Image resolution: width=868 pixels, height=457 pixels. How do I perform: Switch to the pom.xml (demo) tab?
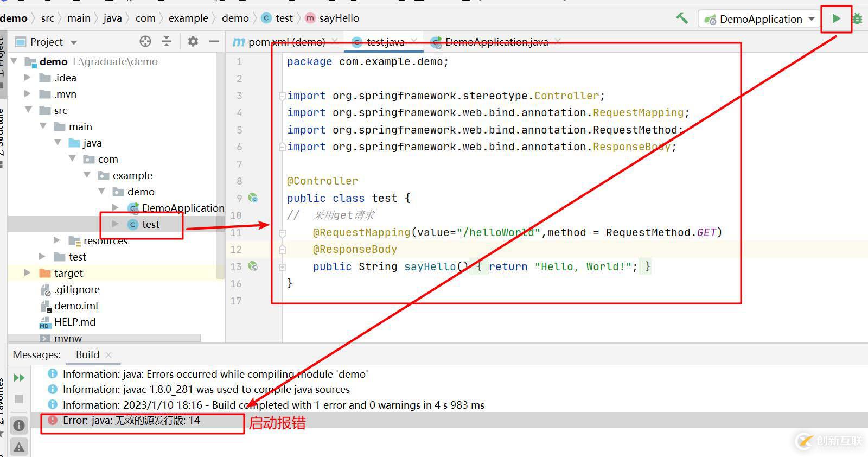(x=286, y=42)
